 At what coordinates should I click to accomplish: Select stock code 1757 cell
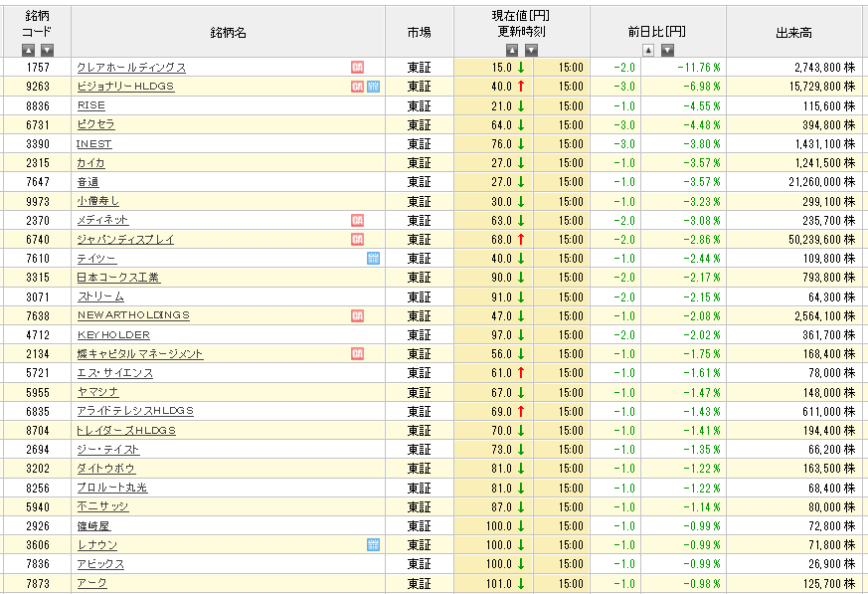coord(38,67)
